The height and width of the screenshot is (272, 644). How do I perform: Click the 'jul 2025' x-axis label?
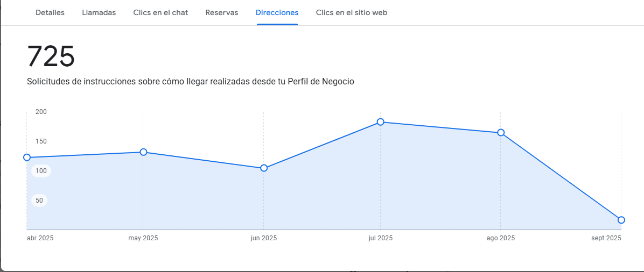(380, 238)
